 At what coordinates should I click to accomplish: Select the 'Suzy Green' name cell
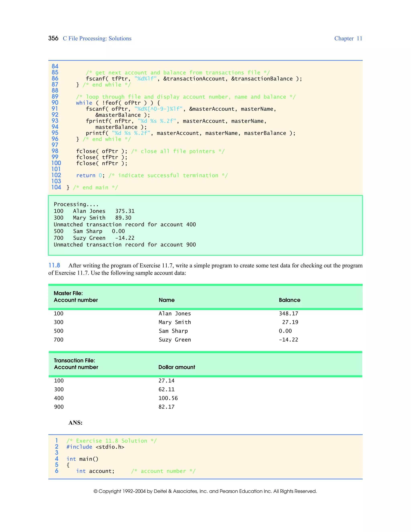(175, 339)
